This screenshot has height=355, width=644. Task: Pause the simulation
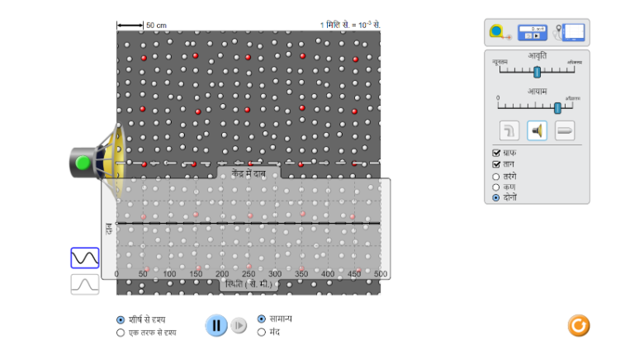pyautogui.click(x=216, y=325)
